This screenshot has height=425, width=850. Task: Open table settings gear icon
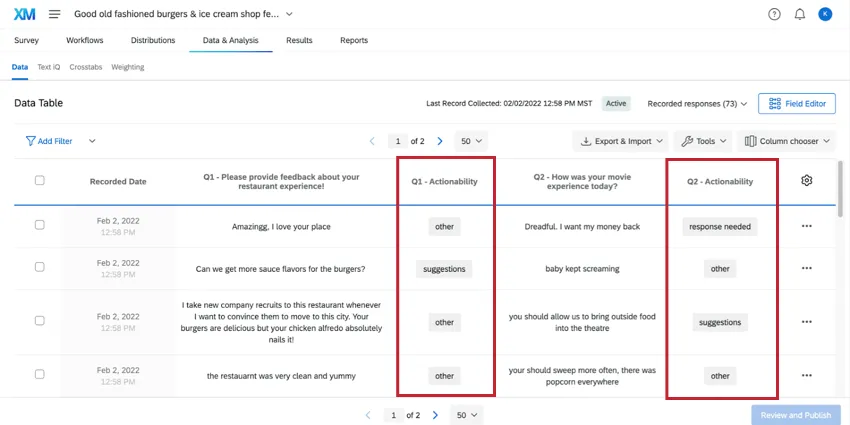pos(807,181)
